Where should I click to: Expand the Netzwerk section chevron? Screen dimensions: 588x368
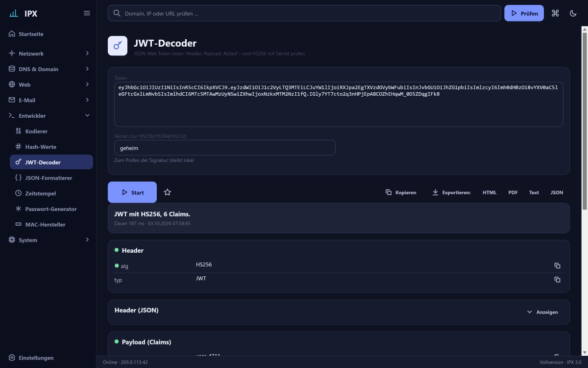pyautogui.click(x=87, y=53)
